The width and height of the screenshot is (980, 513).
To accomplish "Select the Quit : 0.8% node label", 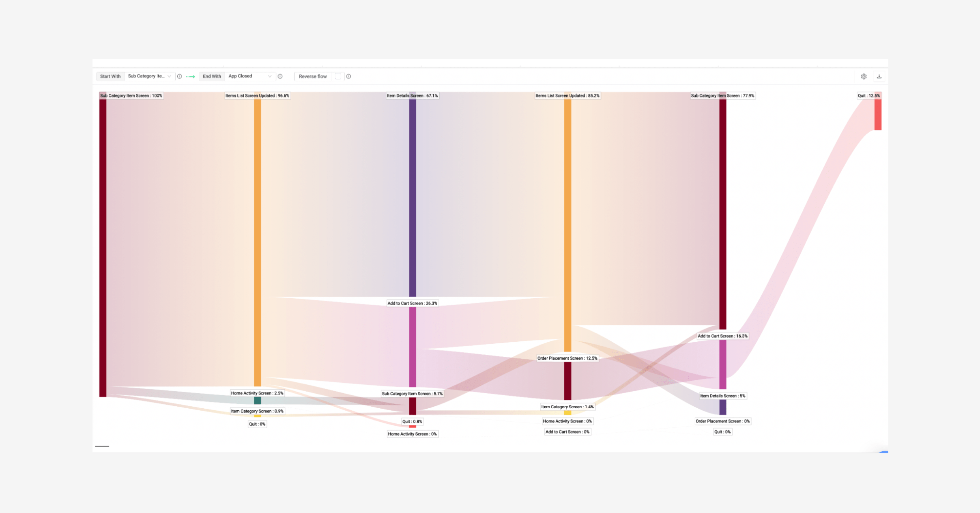I will click(413, 422).
